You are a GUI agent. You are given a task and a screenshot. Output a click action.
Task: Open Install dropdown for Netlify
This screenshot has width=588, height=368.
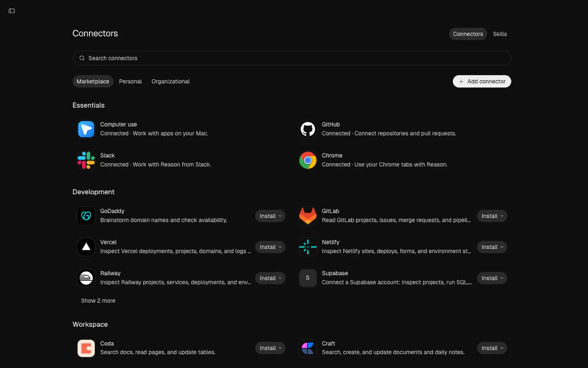click(x=492, y=247)
